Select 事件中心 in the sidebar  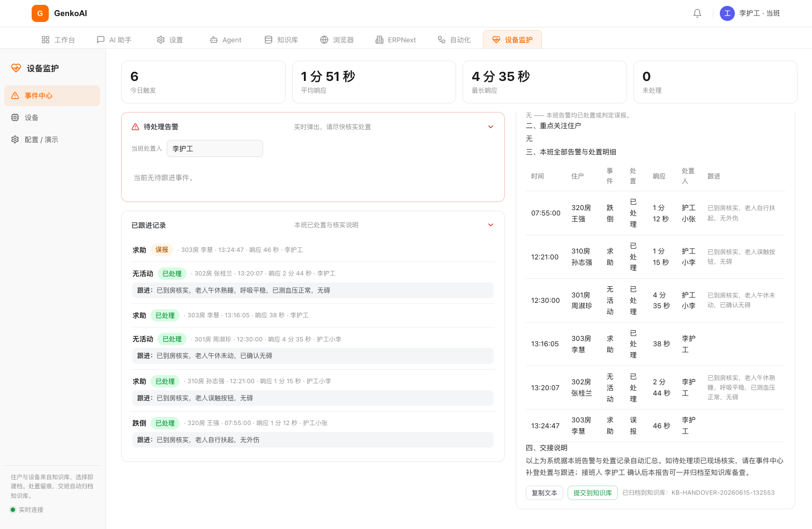tap(52, 95)
